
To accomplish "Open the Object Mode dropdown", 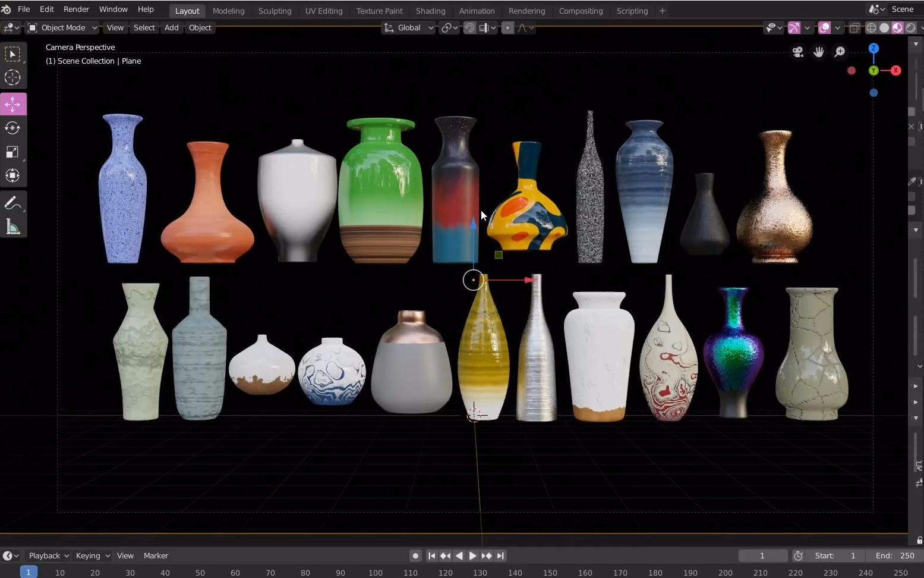I will pos(62,27).
